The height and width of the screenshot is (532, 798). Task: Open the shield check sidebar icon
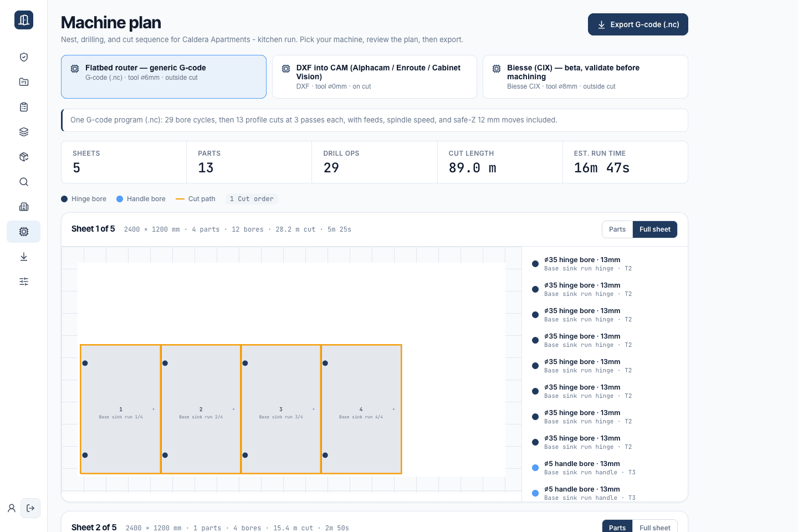tap(24, 57)
